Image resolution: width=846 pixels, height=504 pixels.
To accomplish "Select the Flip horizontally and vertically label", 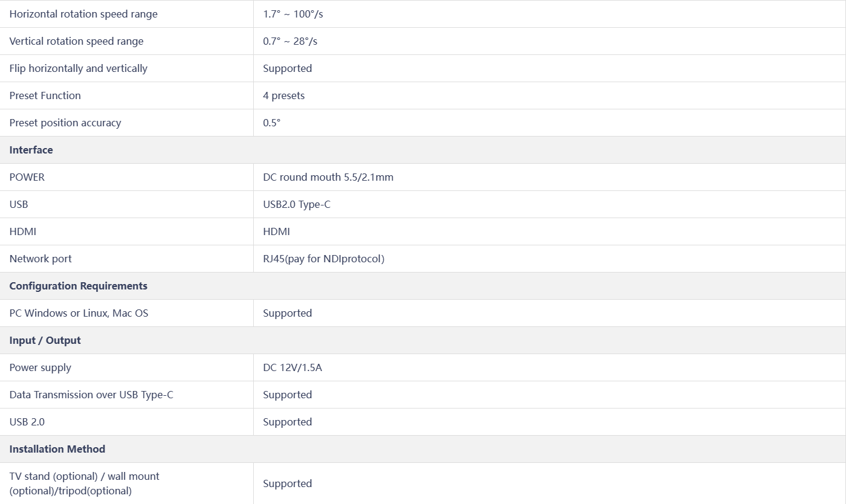I will coord(79,68).
